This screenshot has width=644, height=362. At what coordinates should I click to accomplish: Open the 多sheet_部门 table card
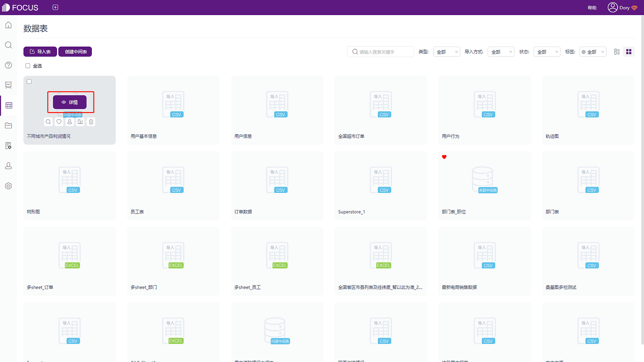tap(173, 261)
